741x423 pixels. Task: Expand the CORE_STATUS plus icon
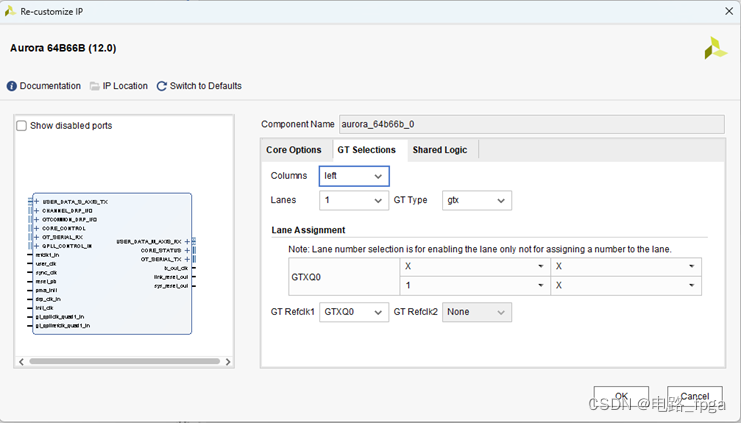pyautogui.click(x=187, y=250)
